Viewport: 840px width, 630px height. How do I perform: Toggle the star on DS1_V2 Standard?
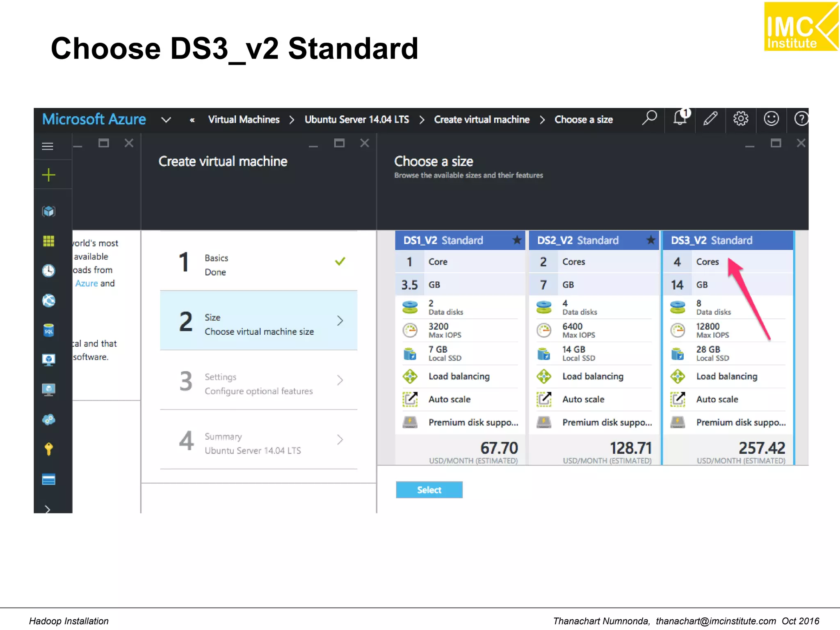point(517,240)
